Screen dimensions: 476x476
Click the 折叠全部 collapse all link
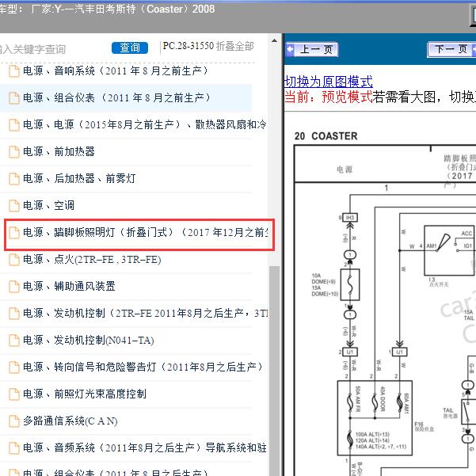pos(234,46)
